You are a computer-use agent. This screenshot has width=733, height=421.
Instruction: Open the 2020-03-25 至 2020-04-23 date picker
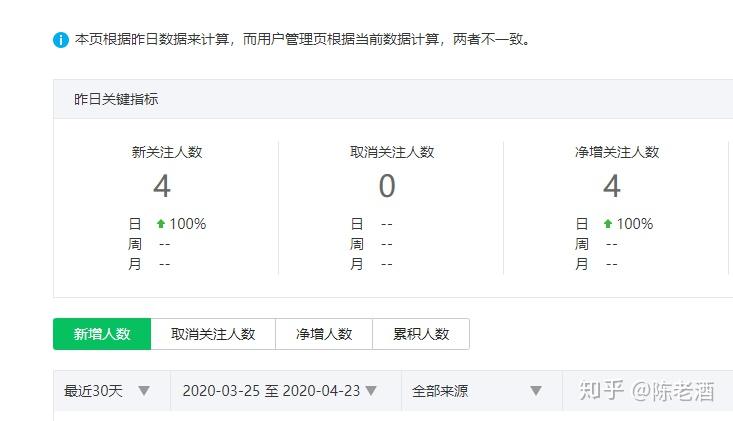coord(286,391)
